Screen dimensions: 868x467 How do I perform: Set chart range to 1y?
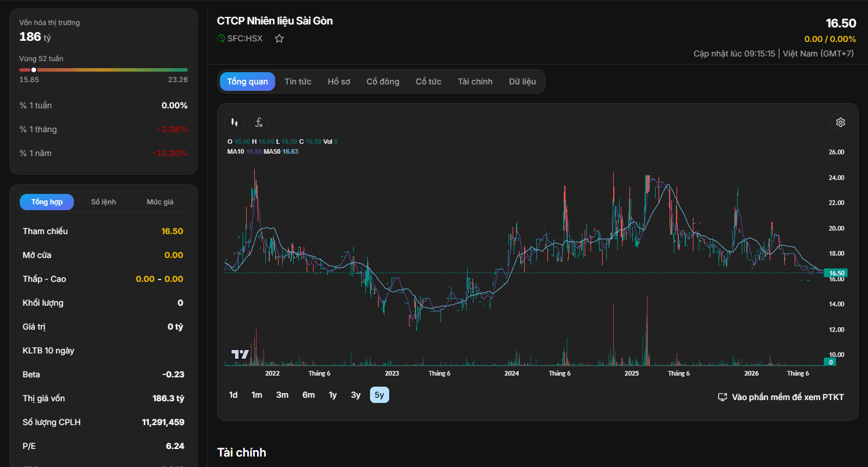tap(333, 395)
